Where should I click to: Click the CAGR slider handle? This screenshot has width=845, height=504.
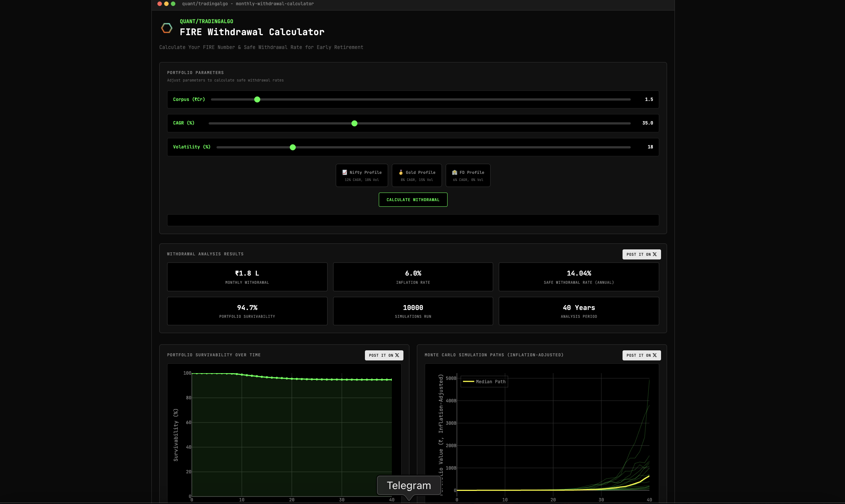click(x=354, y=123)
